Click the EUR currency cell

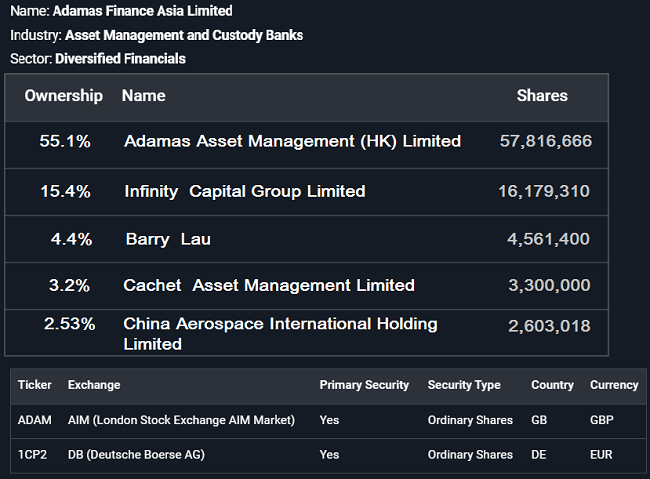coord(601,455)
